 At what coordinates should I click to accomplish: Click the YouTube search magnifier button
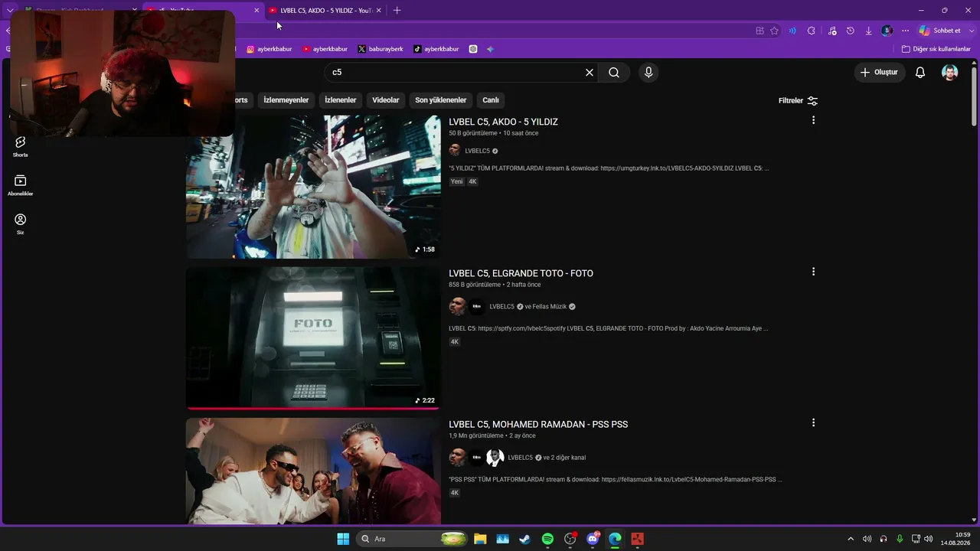click(x=614, y=73)
